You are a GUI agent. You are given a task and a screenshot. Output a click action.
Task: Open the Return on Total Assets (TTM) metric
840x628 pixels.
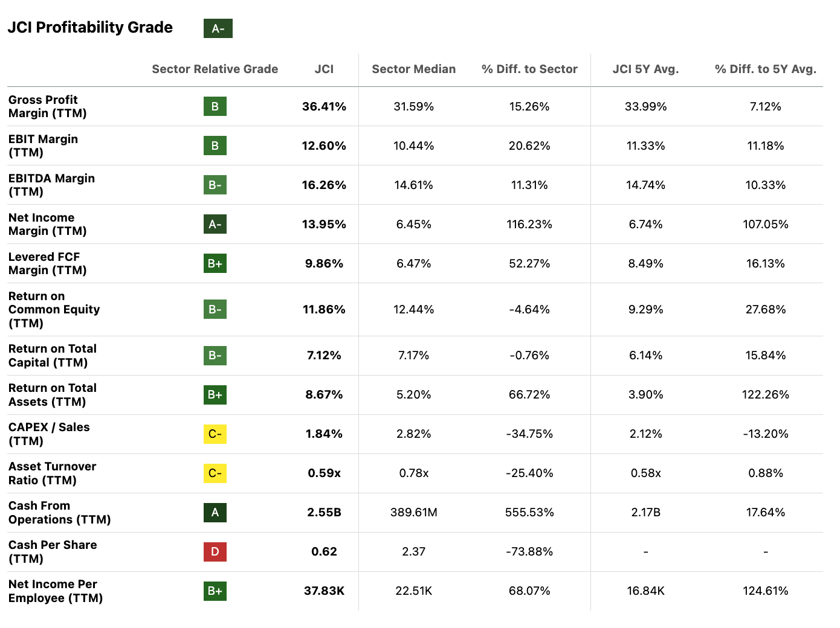(x=52, y=395)
